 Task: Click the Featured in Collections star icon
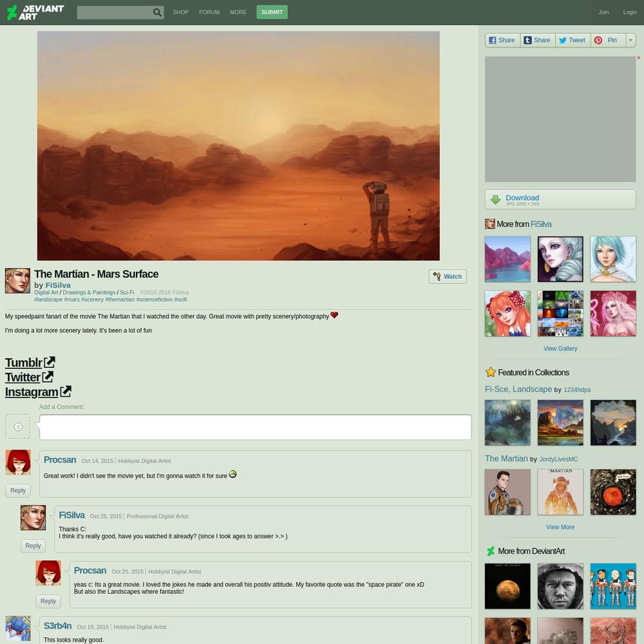click(x=490, y=372)
